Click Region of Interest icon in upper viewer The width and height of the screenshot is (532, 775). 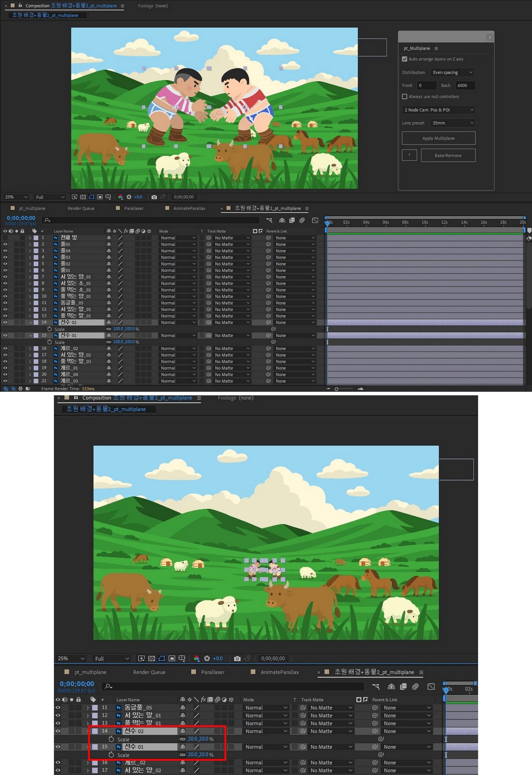pyautogui.click(x=100, y=197)
